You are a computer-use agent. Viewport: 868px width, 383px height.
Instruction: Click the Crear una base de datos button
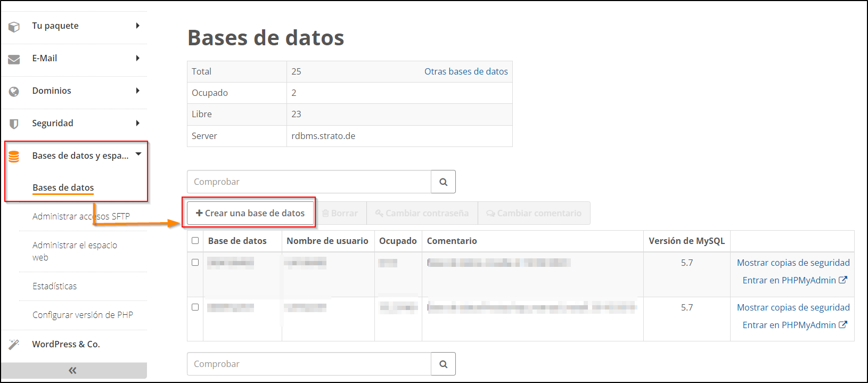point(250,213)
